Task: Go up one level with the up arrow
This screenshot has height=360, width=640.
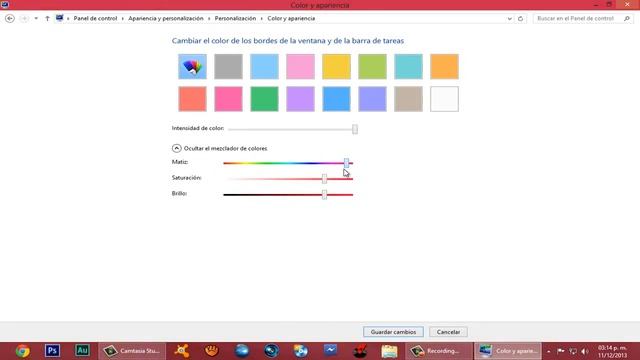Action: tap(47, 18)
